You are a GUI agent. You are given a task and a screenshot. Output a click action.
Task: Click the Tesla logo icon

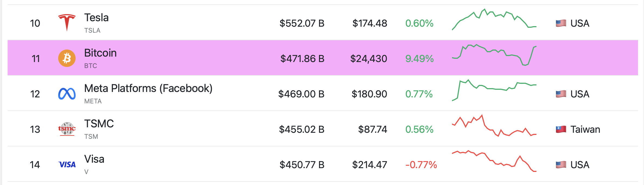click(x=67, y=23)
